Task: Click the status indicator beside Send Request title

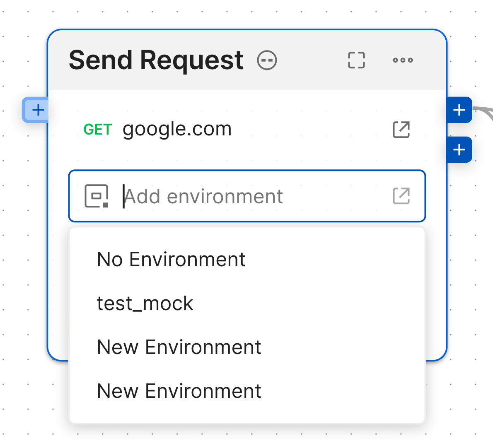Action: point(266,60)
